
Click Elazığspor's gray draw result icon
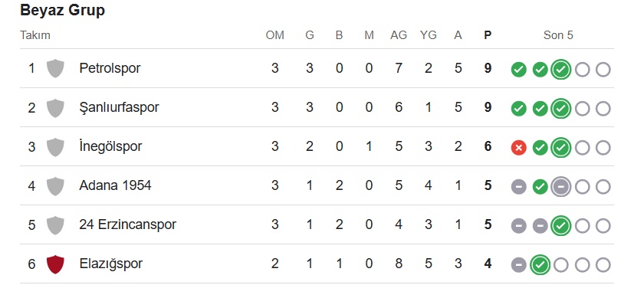519,265
